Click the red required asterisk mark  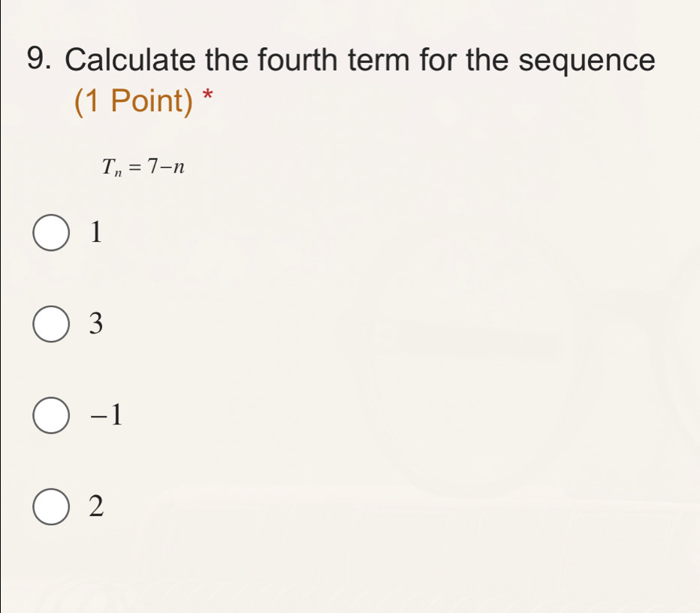[x=207, y=95]
